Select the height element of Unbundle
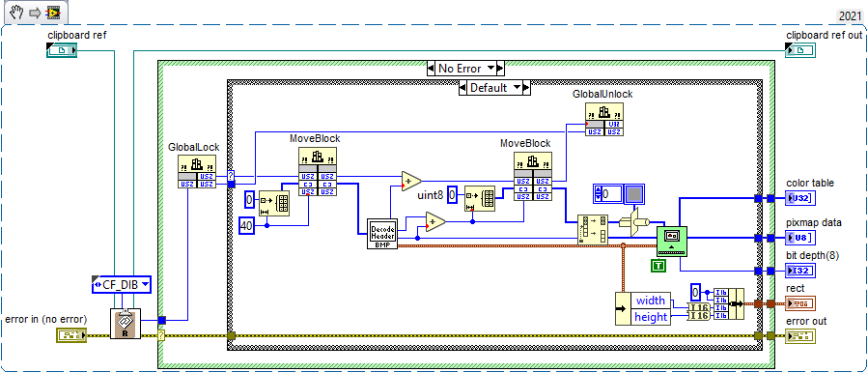 tap(651, 316)
